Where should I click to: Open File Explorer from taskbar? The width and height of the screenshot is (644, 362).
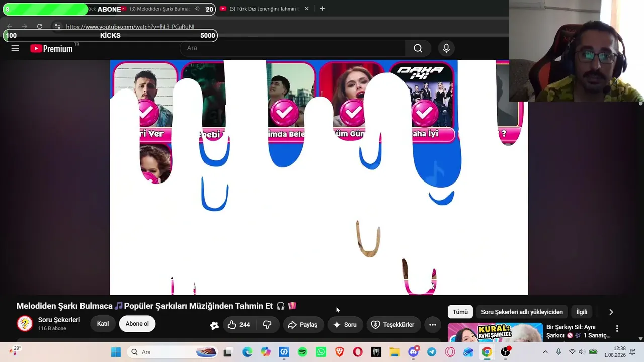coord(394,352)
